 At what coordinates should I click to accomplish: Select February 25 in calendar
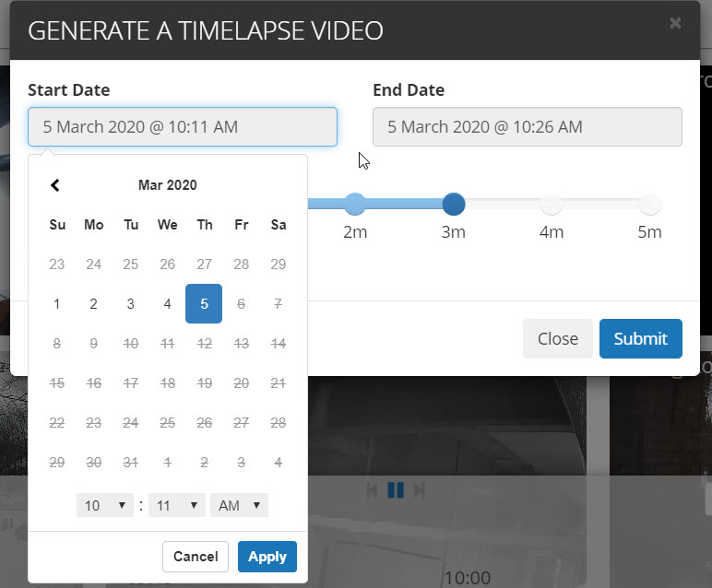tap(130, 265)
